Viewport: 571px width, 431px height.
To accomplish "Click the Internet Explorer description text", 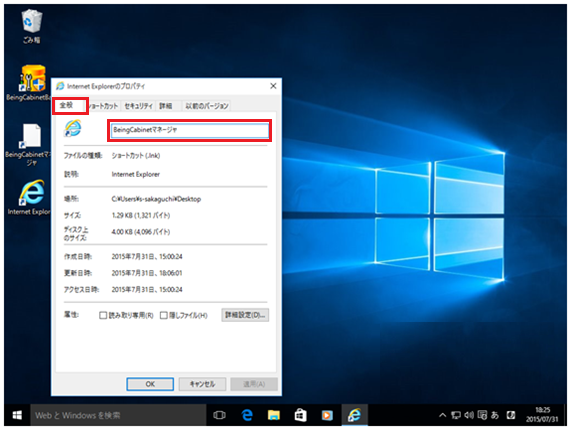I will [135, 174].
